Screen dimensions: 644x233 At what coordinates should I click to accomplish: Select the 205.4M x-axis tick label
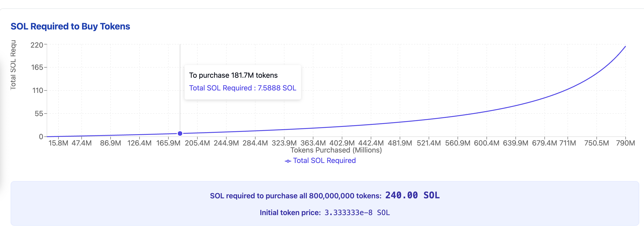pyautogui.click(x=197, y=143)
